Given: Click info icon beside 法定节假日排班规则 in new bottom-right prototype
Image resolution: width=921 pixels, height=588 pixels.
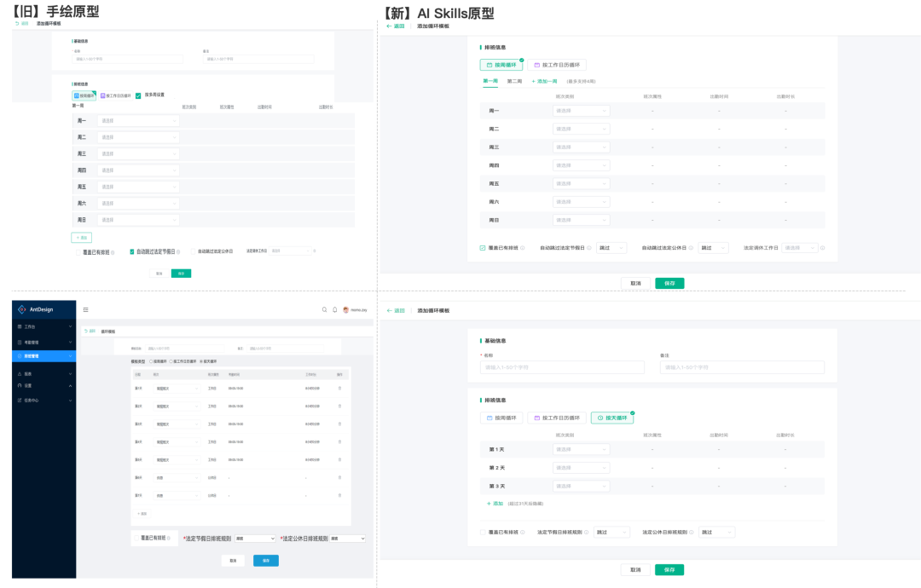Looking at the screenshot, I should click(x=586, y=533).
